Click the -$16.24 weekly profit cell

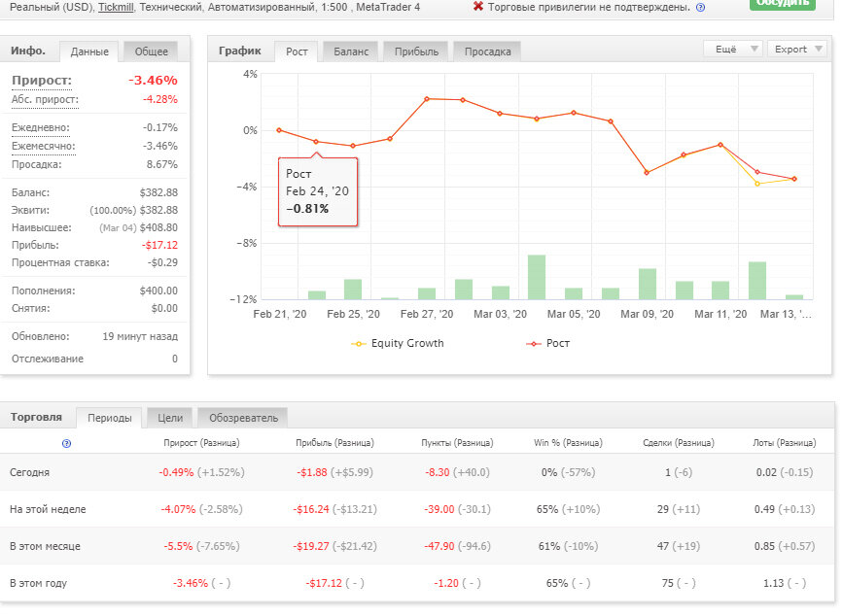pos(311,510)
